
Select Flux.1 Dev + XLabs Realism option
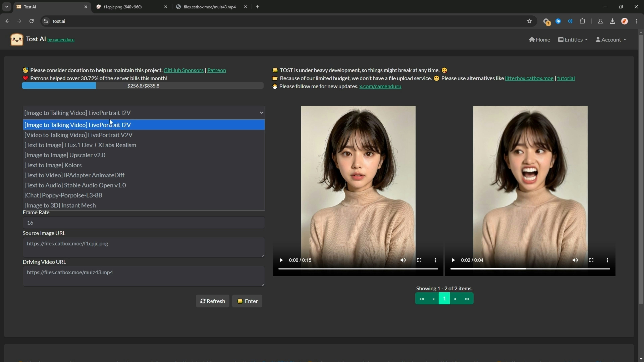coord(80,145)
